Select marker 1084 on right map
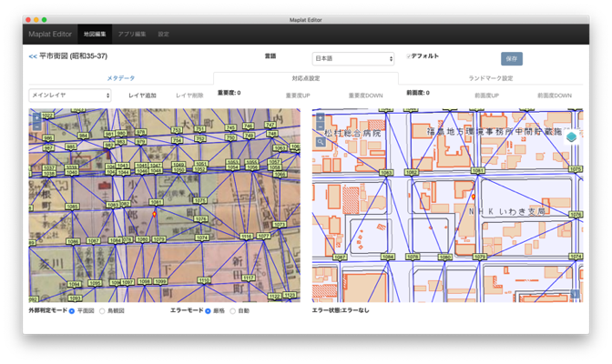Viewport: 612px width, 364px height. (388, 257)
